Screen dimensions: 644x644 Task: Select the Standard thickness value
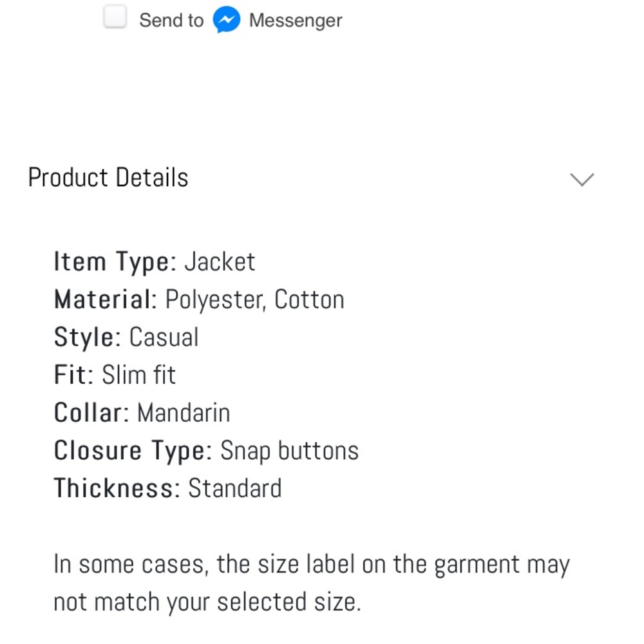tap(234, 488)
